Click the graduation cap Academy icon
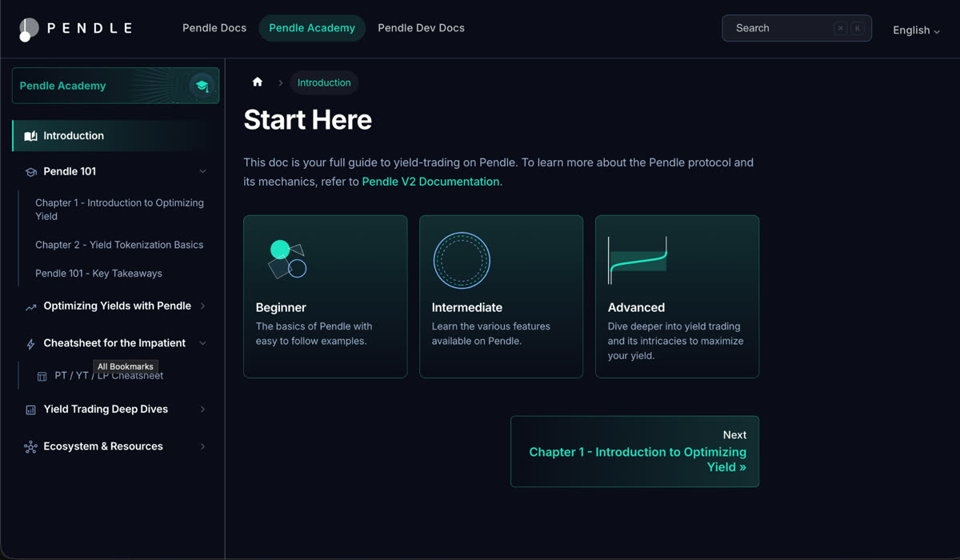Image resolution: width=960 pixels, height=560 pixels. (202, 86)
